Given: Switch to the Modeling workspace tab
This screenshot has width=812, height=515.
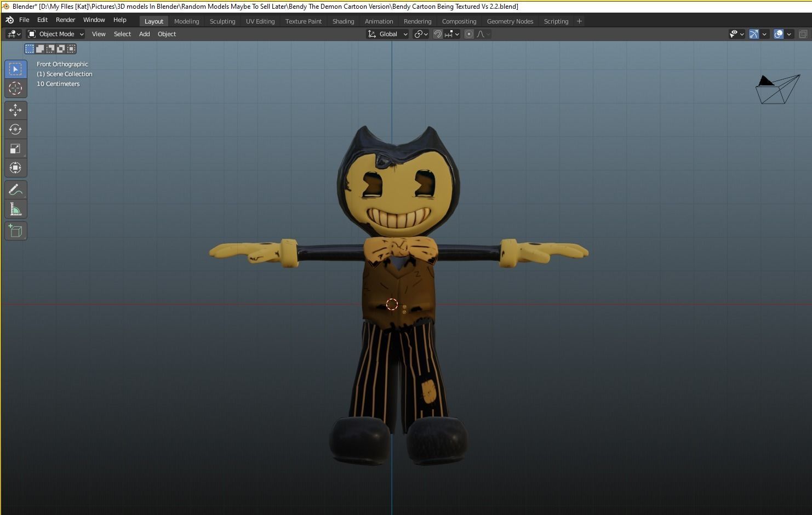Looking at the screenshot, I should 186,21.
